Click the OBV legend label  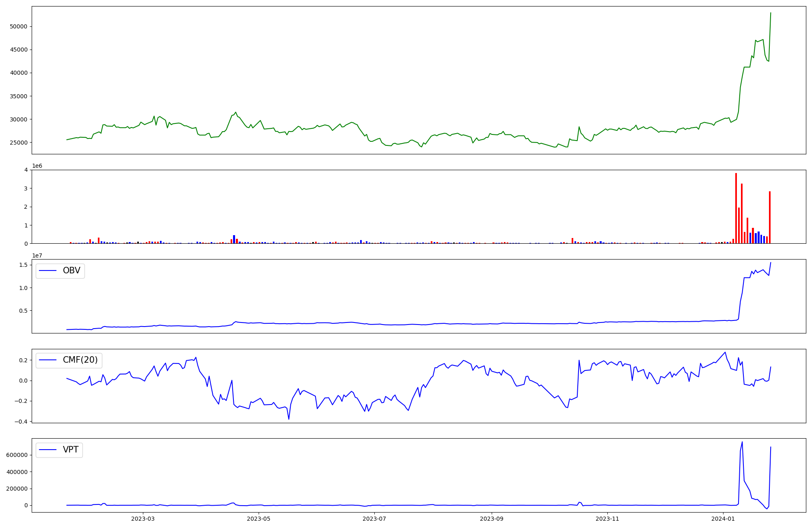(x=71, y=270)
